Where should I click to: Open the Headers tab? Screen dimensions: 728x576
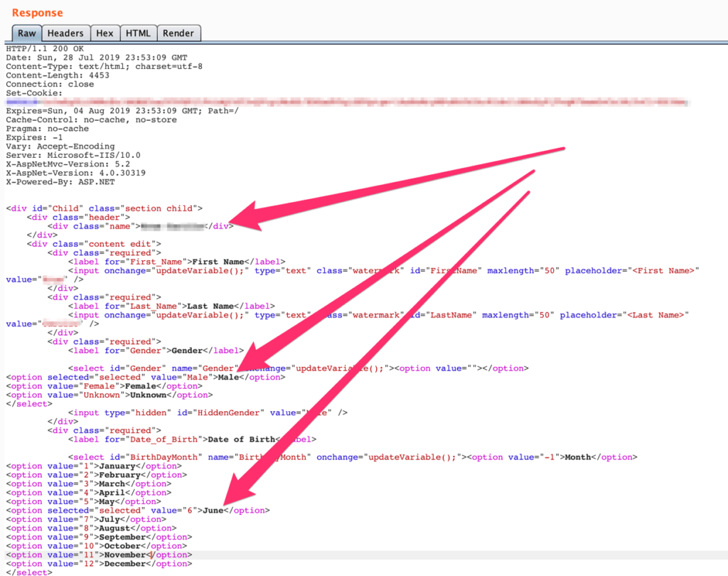coord(65,33)
